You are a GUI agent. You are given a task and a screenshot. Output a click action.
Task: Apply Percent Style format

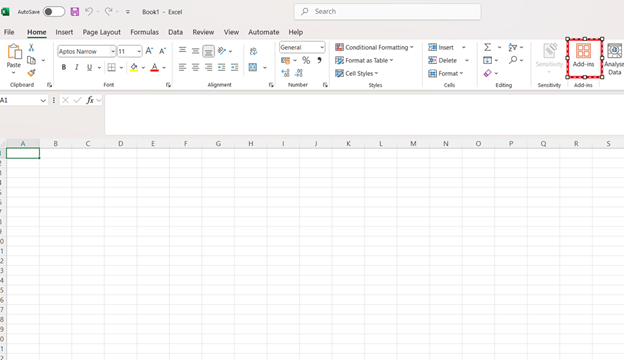(x=306, y=60)
